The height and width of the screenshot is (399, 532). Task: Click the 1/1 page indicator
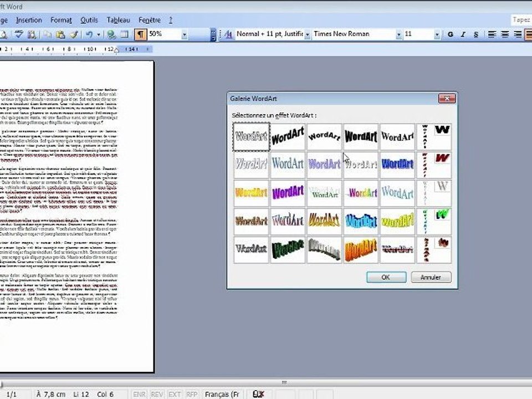(12, 394)
